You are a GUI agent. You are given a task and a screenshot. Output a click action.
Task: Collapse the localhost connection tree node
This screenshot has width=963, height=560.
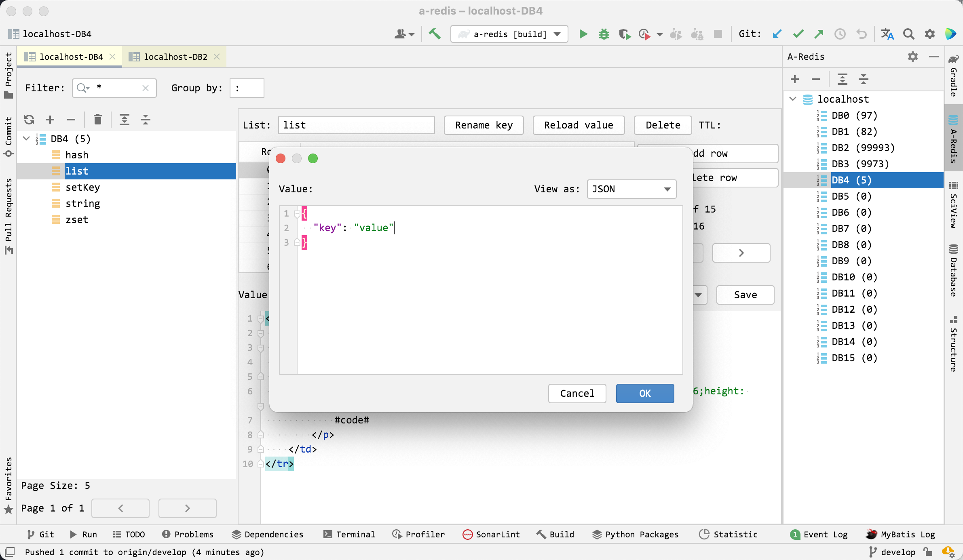(793, 99)
